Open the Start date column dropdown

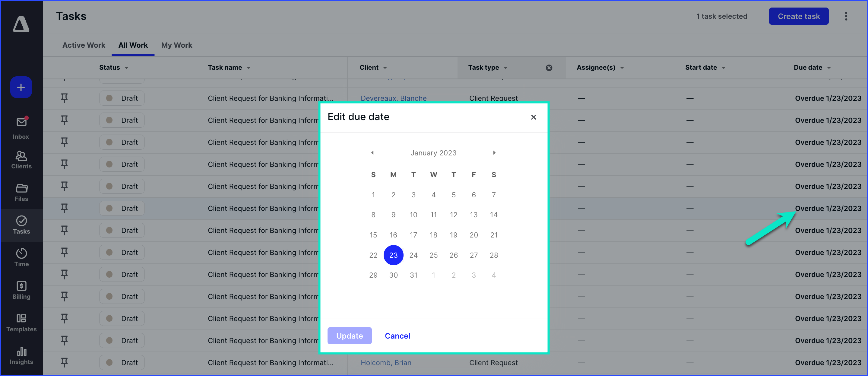[724, 68]
